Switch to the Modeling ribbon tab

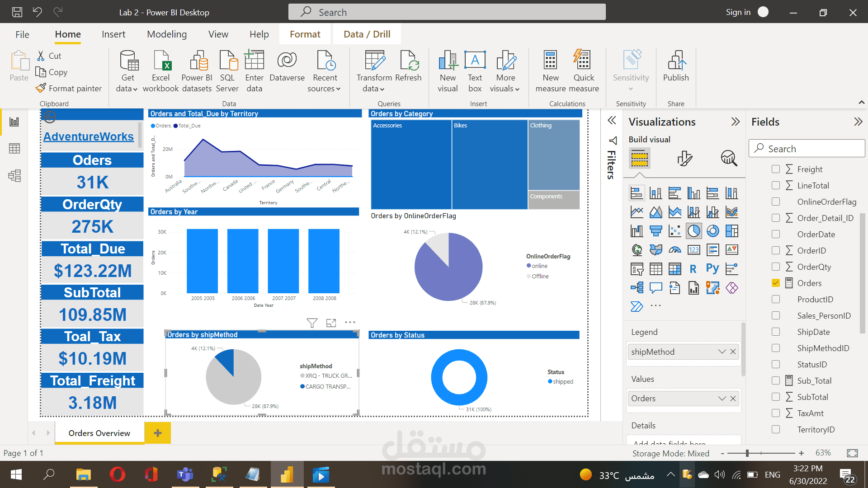(x=166, y=34)
